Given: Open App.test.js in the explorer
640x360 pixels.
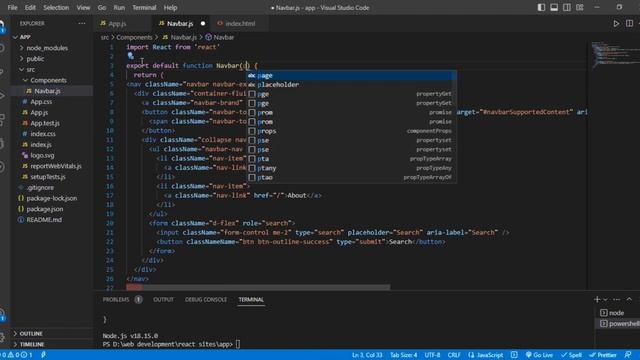Looking at the screenshot, I should 45,123.
